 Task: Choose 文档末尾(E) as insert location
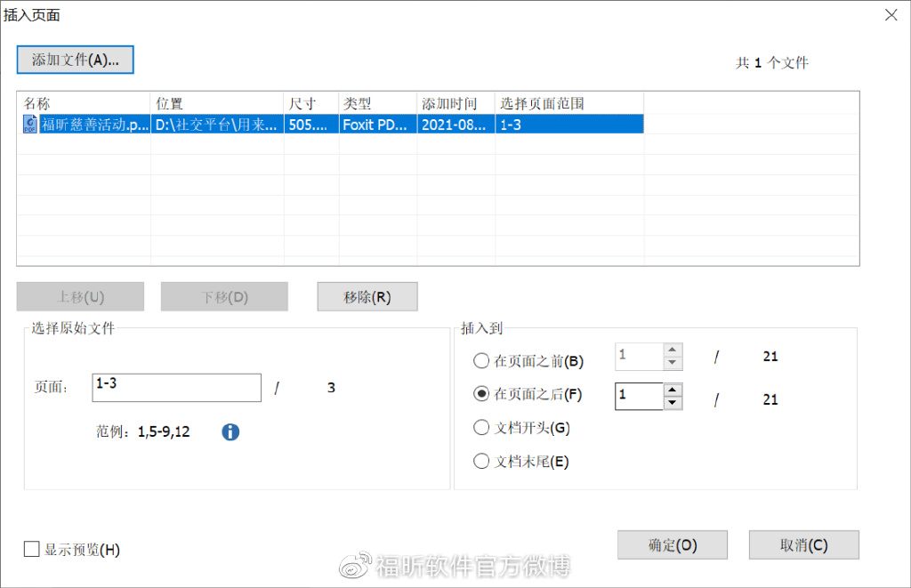480,461
